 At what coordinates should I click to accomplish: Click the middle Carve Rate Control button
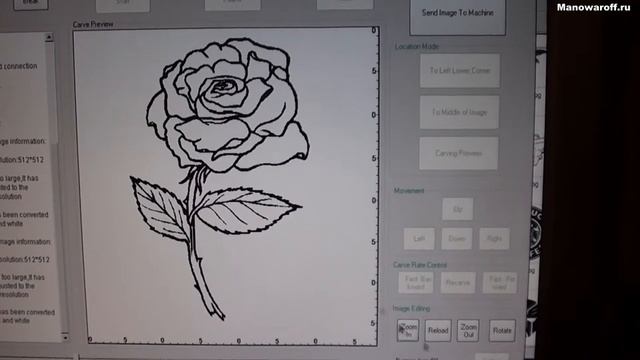tap(458, 282)
